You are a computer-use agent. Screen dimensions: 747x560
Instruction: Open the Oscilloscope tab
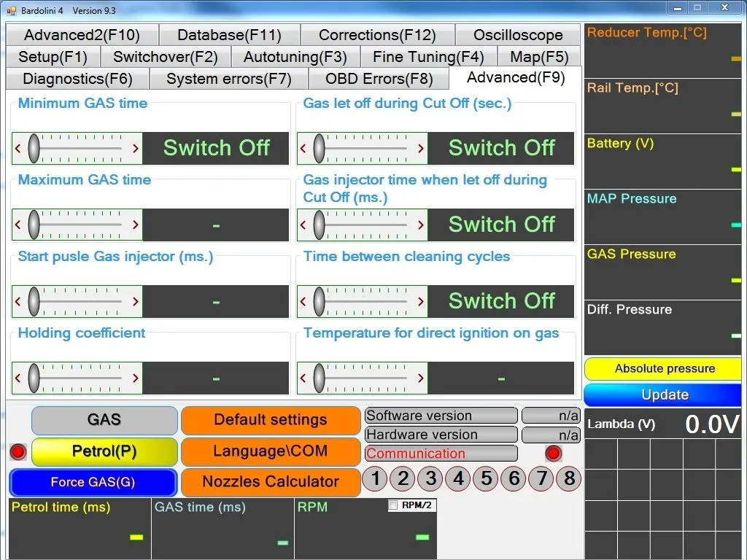pos(518,35)
